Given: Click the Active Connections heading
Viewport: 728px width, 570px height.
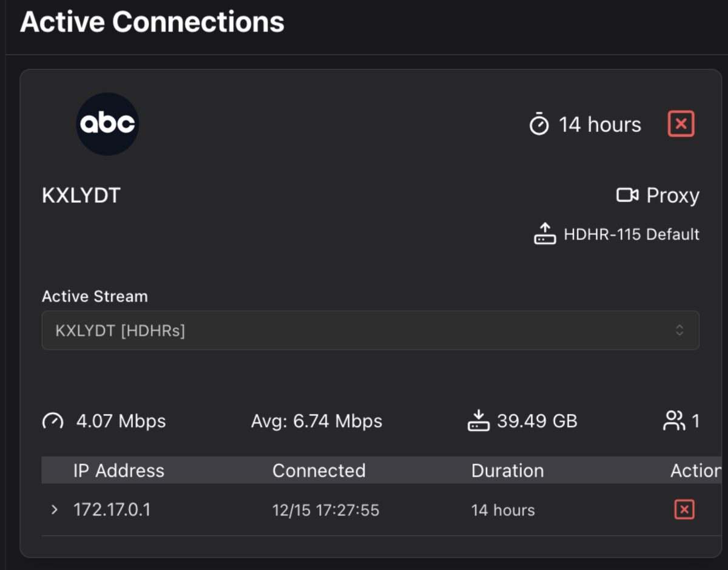Looking at the screenshot, I should tap(152, 22).
